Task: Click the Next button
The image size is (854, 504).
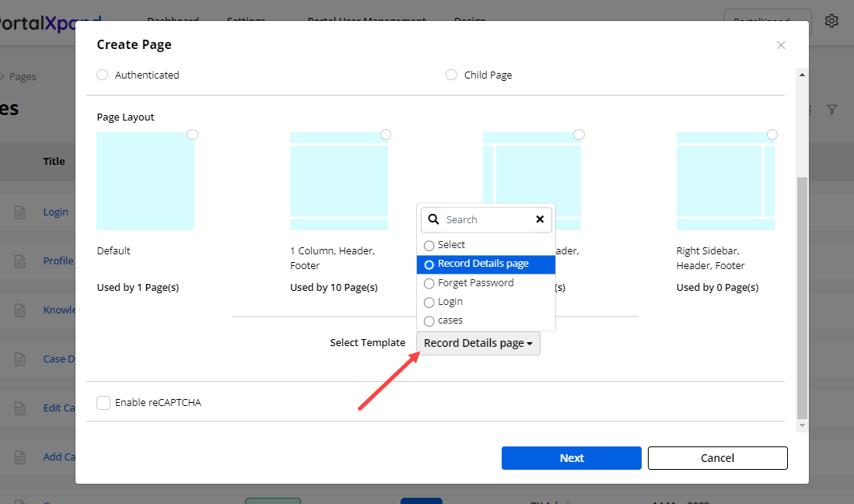Action: click(571, 458)
